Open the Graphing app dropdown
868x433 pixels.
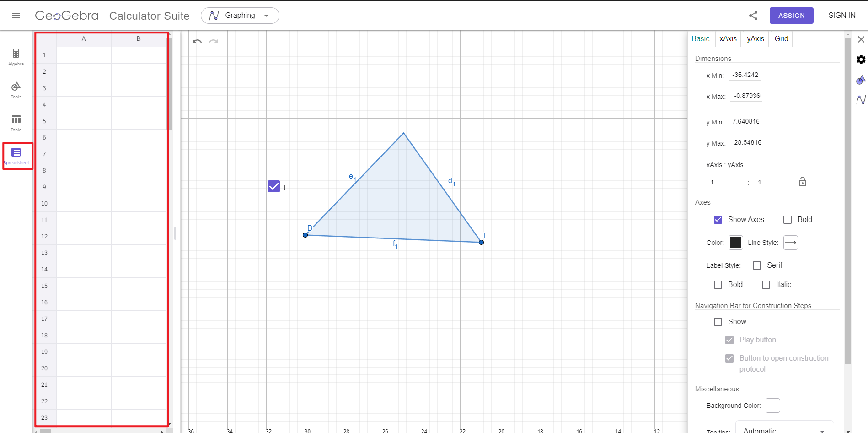click(240, 16)
